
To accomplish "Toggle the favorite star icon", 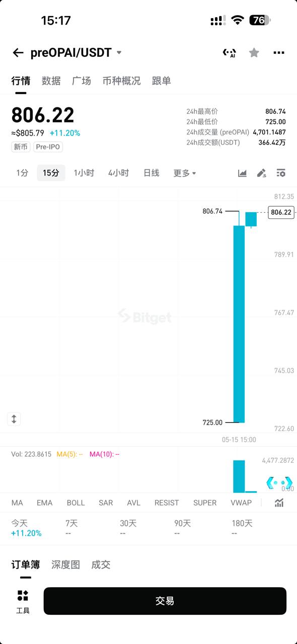I will pos(254,52).
